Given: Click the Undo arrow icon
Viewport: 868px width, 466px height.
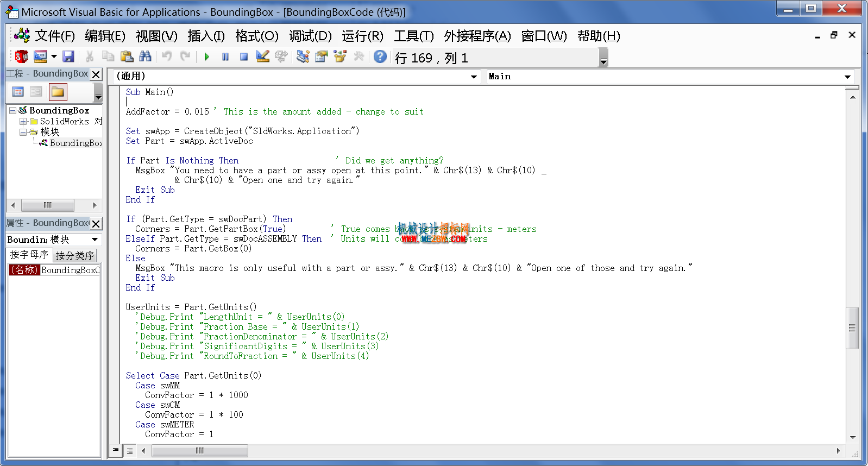Looking at the screenshot, I should click(x=167, y=56).
